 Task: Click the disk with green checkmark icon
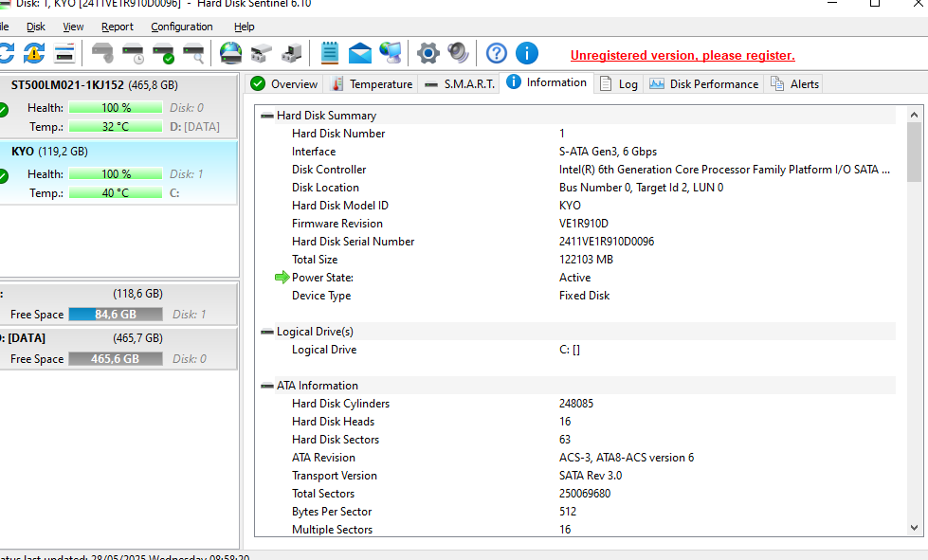click(x=164, y=53)
